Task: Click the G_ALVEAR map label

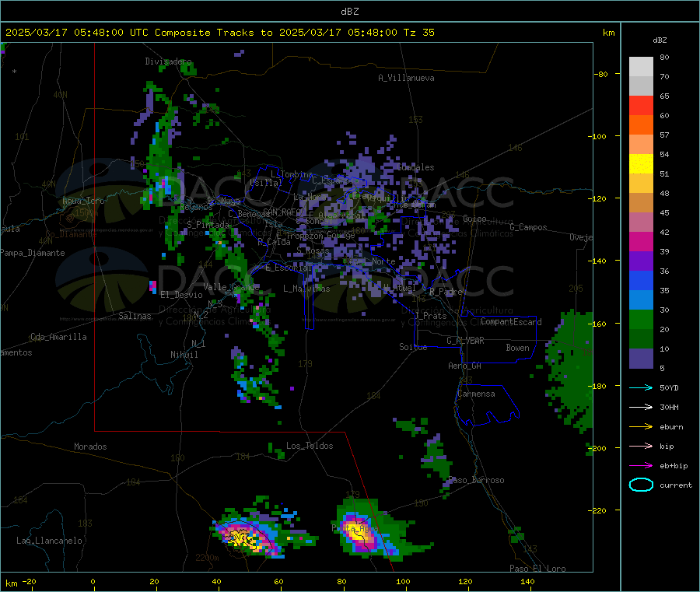Action: [x=465, y=341]
